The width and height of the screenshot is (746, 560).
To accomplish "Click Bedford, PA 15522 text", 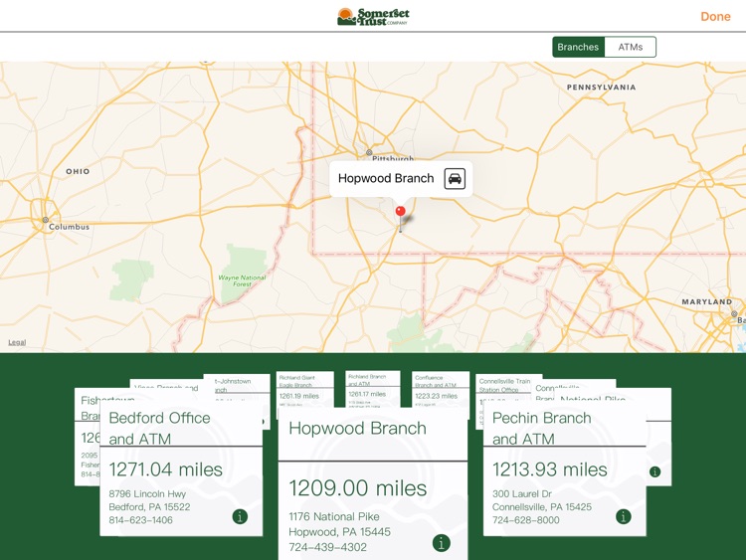I will (149, 506).
